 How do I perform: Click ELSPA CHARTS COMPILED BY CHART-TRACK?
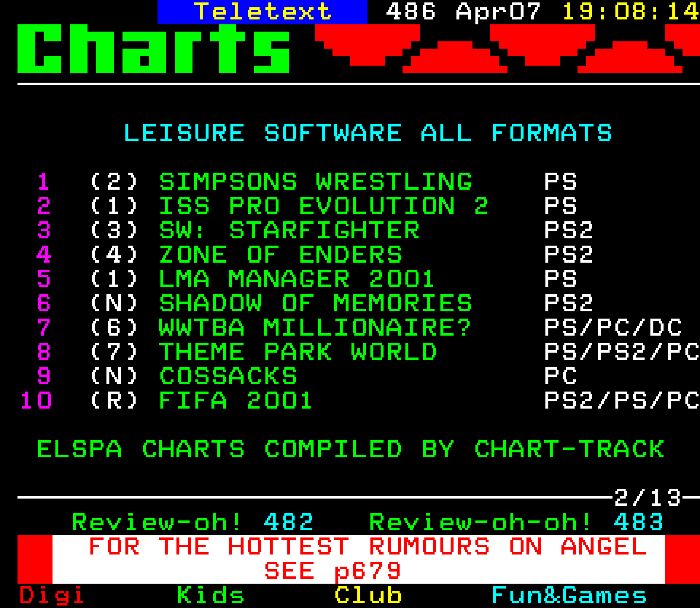coord(350,449)
